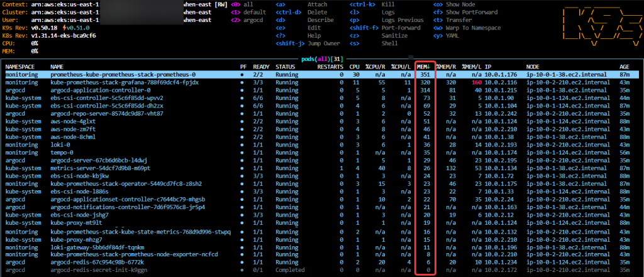Image resolution: width=644 pixels, height=277 pixels.
Task: Select the argocd-application-controller-0 pod
Action: coord(100,90)
